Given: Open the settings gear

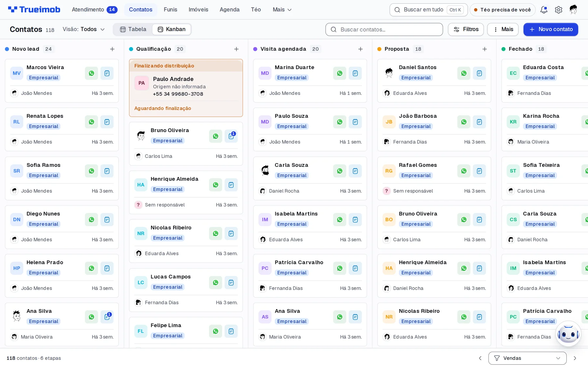Looking at the screenshot, I should [559, 10].
